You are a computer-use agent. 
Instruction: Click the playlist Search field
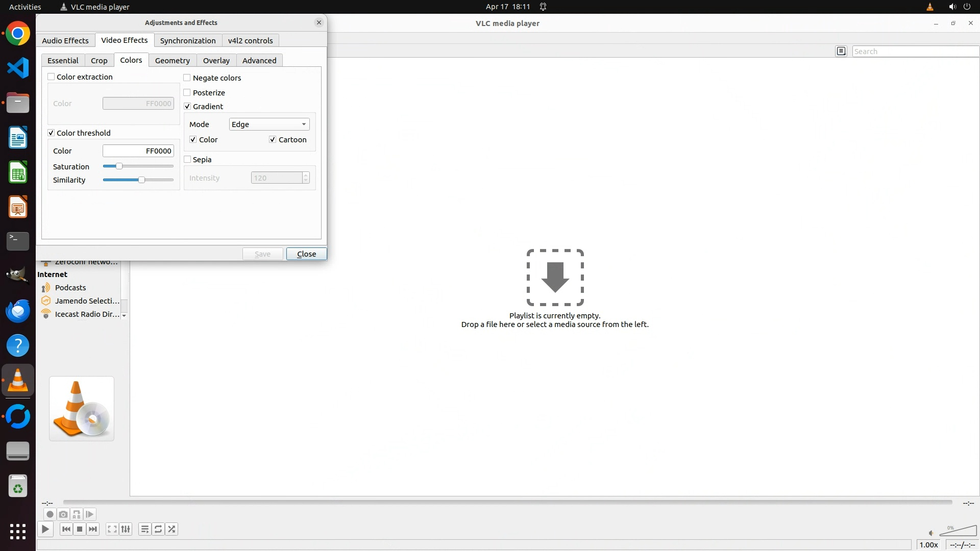pos(915,52)
